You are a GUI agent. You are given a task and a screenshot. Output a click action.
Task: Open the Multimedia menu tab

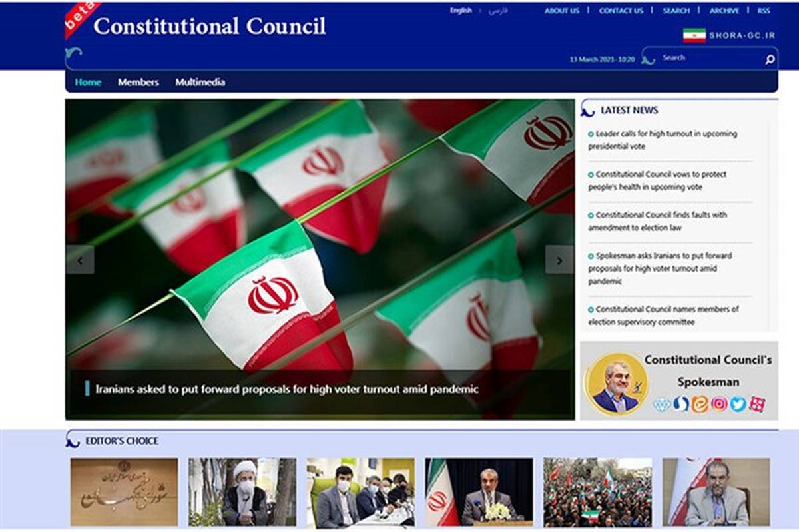click(x=200, y=82)
